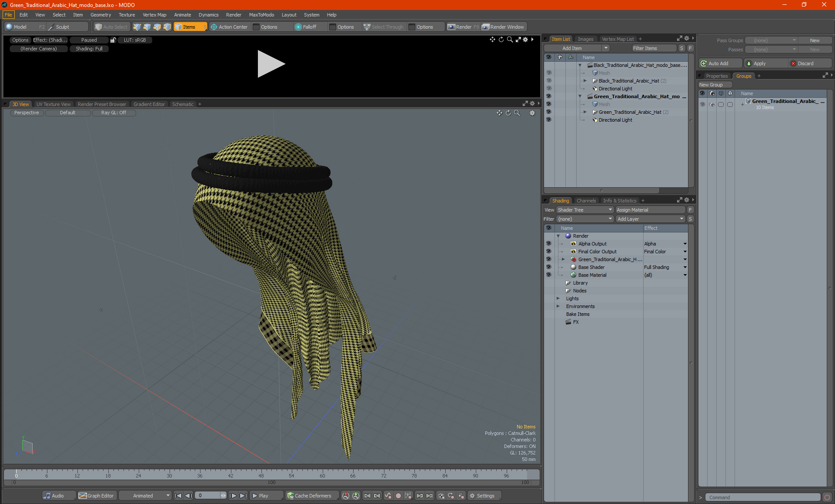
Task: Click Assign Material button
Action: pos(651,210)
